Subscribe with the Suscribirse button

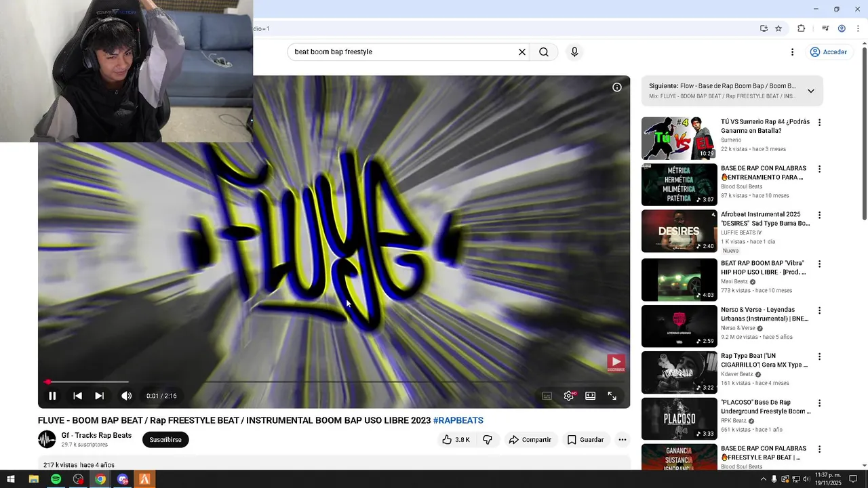[165, 440]
